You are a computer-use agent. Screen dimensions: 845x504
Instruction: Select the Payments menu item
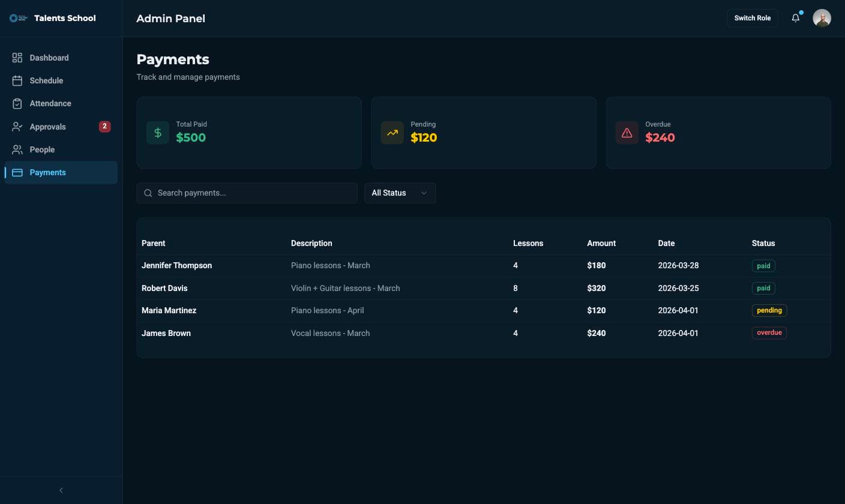coord(61,172)
